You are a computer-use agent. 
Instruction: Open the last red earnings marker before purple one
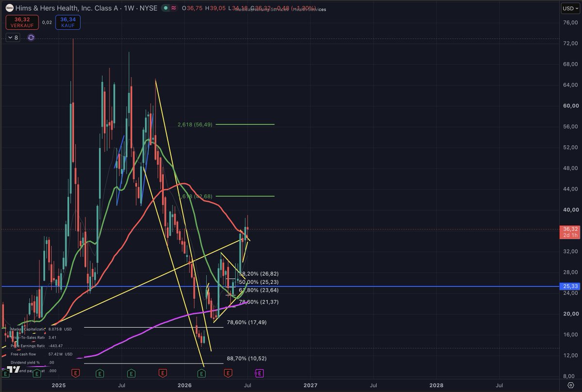coord(228,373)
